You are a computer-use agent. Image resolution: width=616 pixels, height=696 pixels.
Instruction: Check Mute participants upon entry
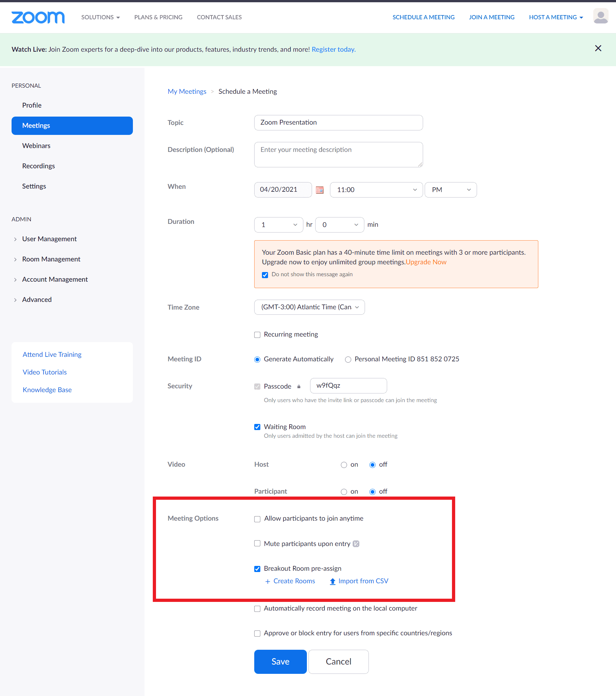pos(257,543)
